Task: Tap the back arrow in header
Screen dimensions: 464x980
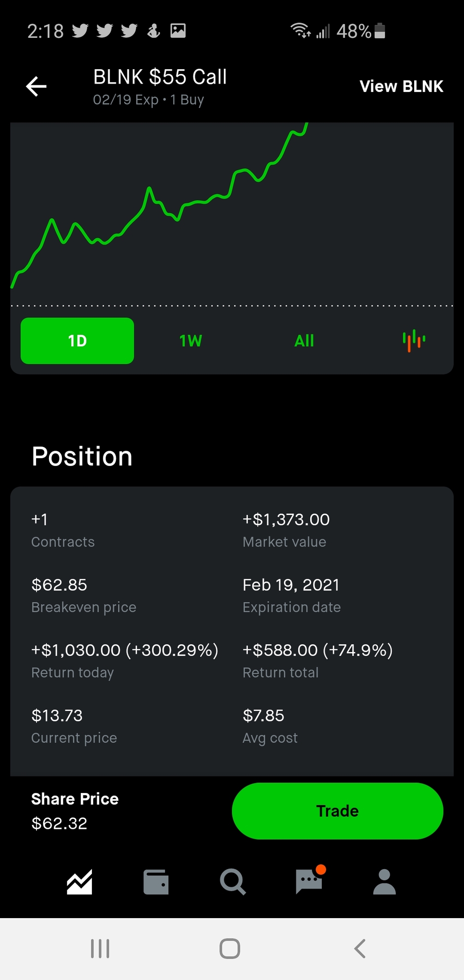Action: tap(36, 86)
